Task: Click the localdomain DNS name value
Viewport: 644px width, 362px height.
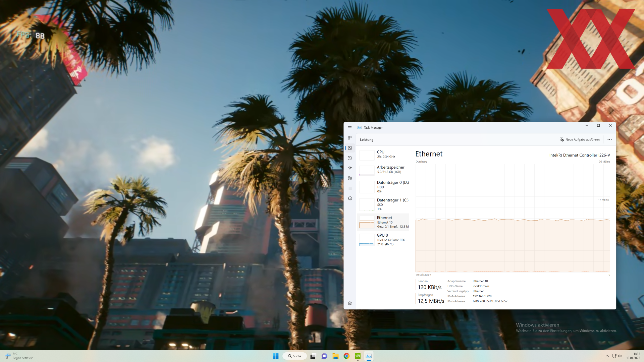Action: pos(481,286)
